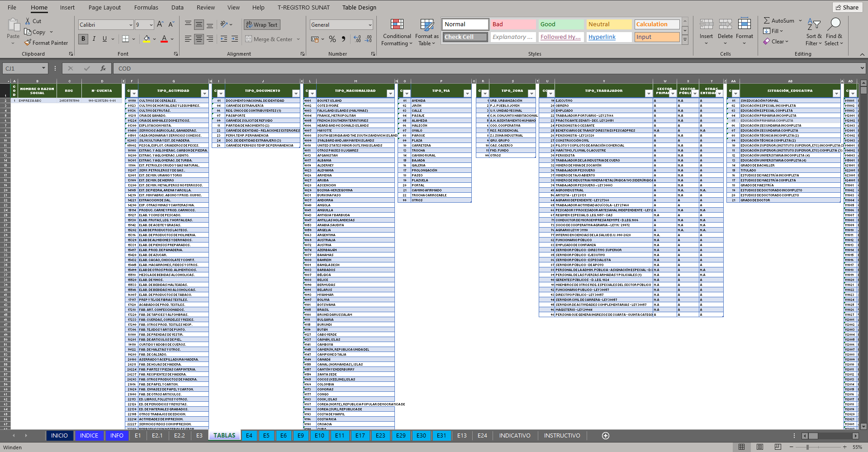868x452 pixels.
Task: Toggle Top Align vertical alignment
Action: (x=188, y=24)
